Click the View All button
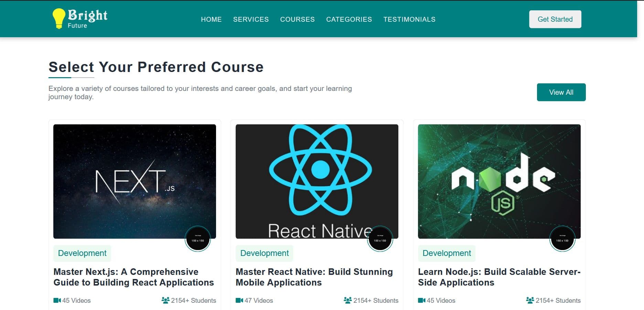This screenshot has width=644, height=310. coord(561,92)
